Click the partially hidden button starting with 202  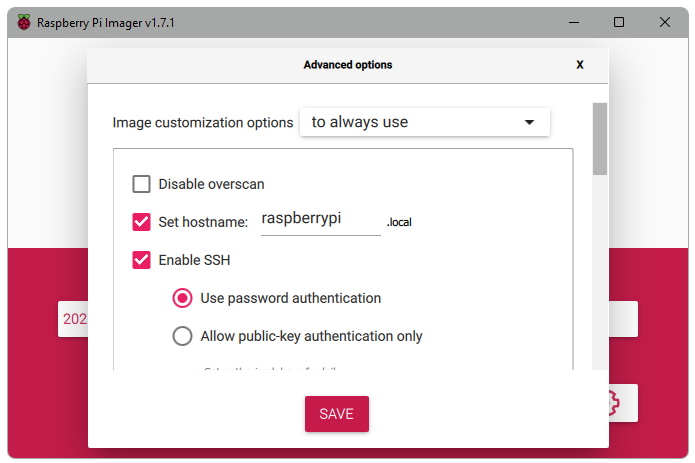pyautogui.click(x=73, y=319)
